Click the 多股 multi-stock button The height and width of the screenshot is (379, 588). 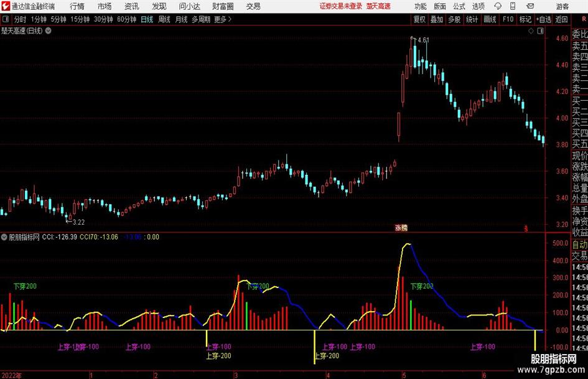[454, 19]
